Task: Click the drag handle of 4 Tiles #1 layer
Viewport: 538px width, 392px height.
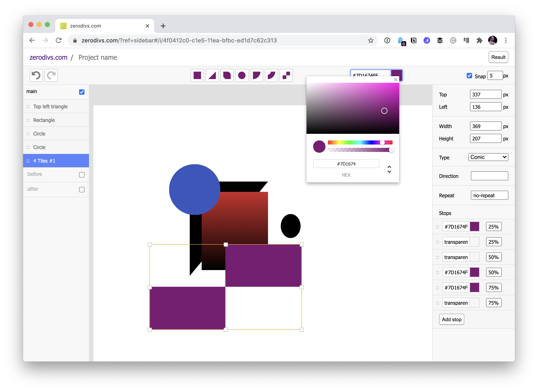Action: [28, 161]
